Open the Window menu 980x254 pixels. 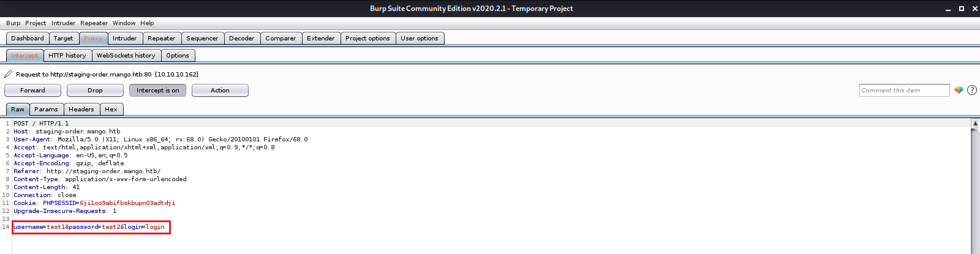point(124,23)
